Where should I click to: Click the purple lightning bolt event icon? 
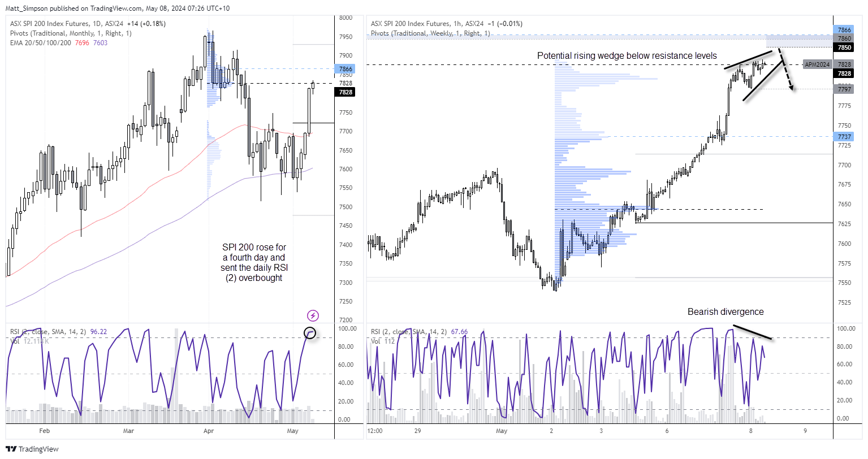point(313,315)
